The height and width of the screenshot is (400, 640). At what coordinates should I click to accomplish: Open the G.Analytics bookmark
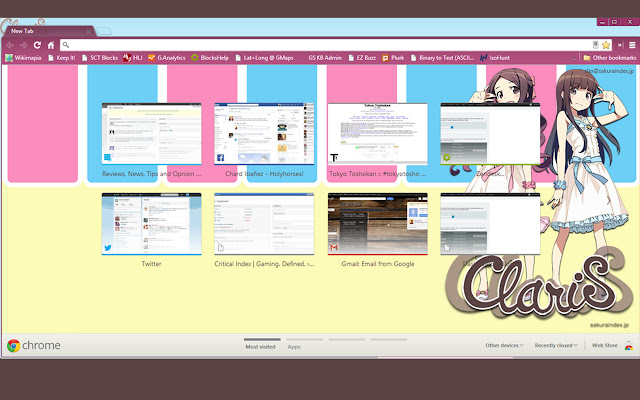pos(167,58)
